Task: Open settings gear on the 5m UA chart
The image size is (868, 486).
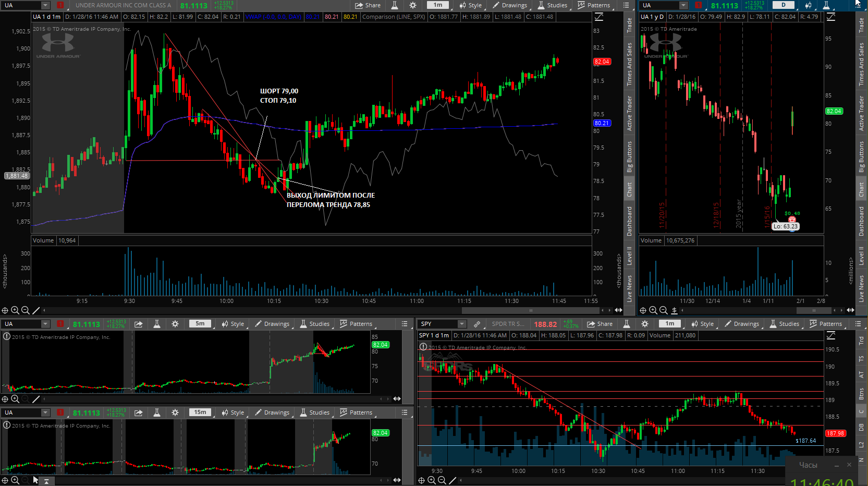Action: coord(175,324)
